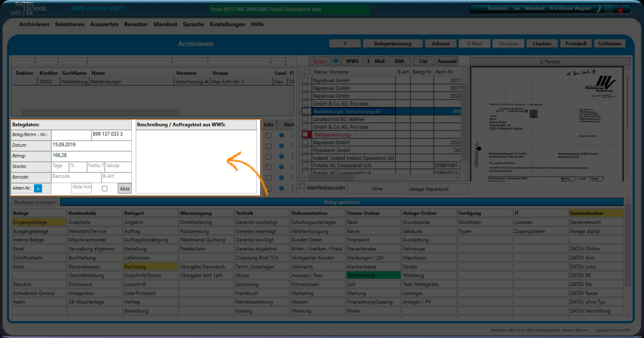Expand the 2. Fenster preview panel header
This screenshot has width=644, height=338.
point(549,61)
